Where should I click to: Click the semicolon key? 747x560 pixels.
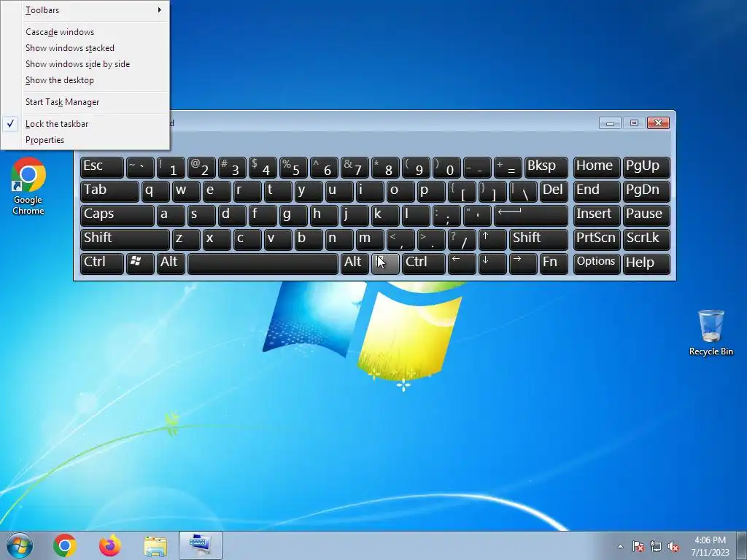tap(447, 215)
